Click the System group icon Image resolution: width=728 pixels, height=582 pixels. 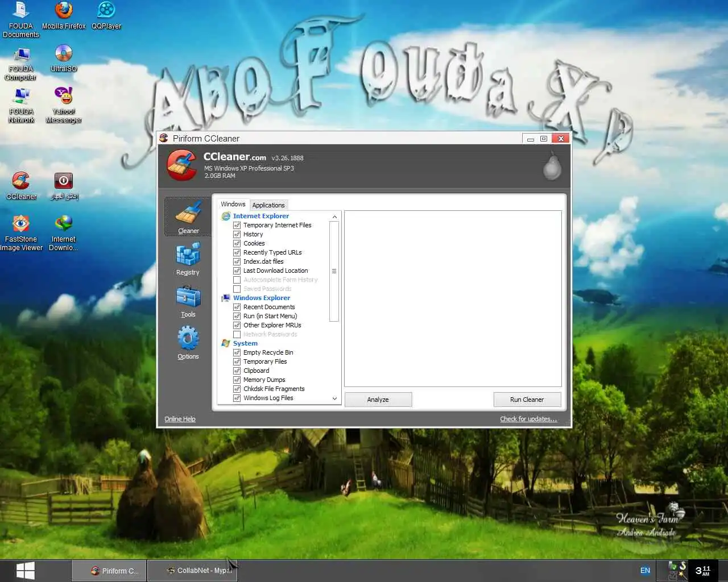coord(226,343)
